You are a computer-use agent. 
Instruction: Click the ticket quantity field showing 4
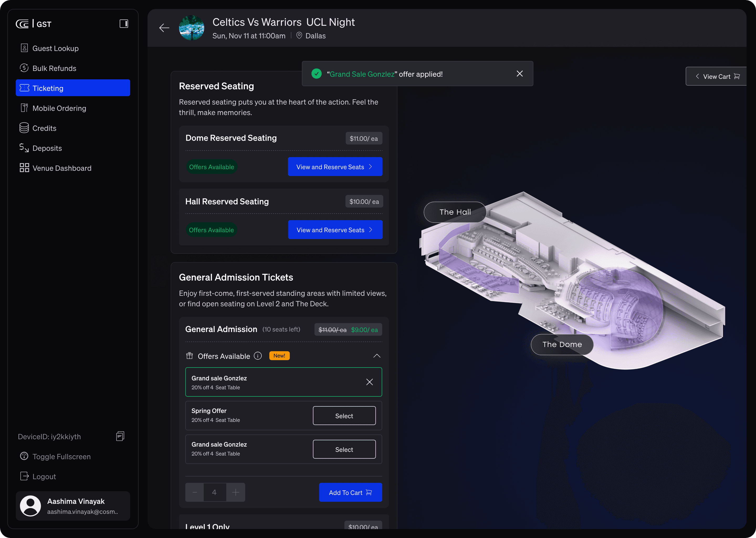click(215, 492)
